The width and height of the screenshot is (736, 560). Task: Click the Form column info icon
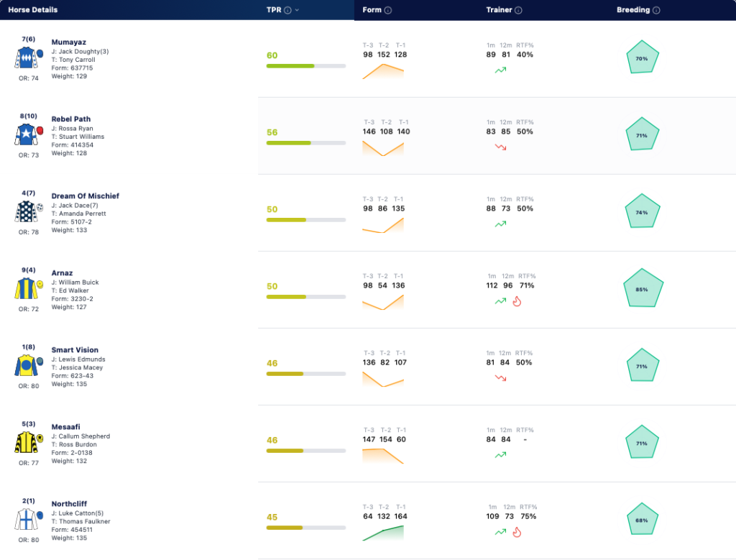coord(388,10)
